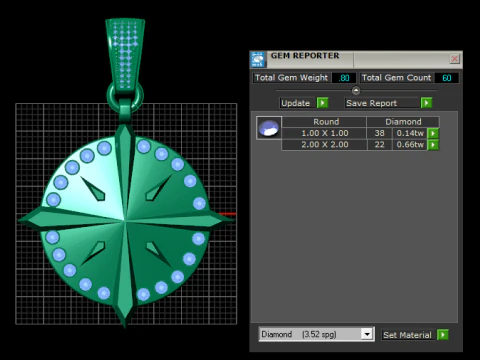Click the Update label button
The image size is (480, 360).
(296, 103)
